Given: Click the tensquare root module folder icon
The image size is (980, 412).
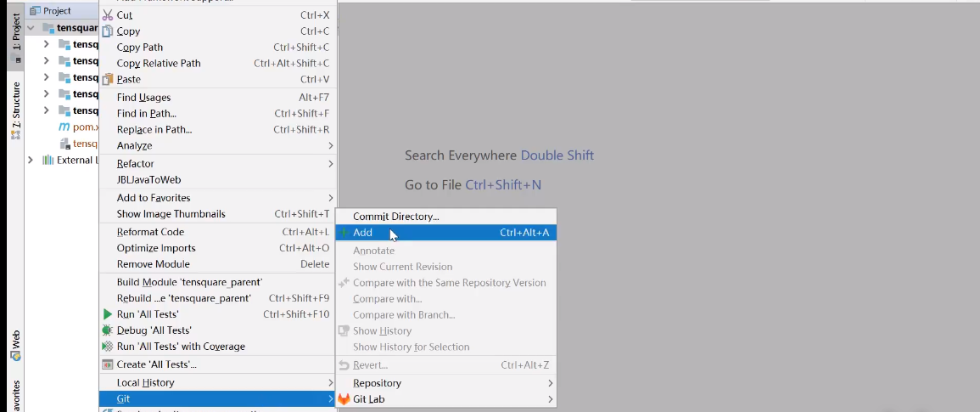Looking at the screenshot, I should (x=48, y=27).
